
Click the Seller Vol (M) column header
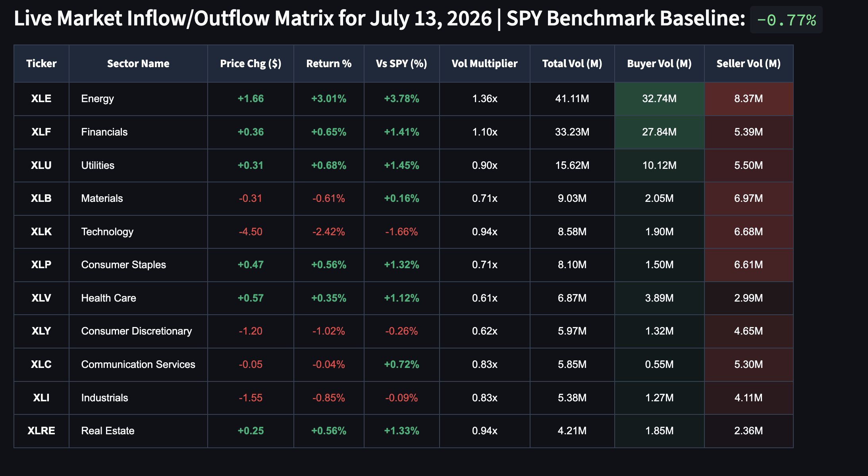748,64
